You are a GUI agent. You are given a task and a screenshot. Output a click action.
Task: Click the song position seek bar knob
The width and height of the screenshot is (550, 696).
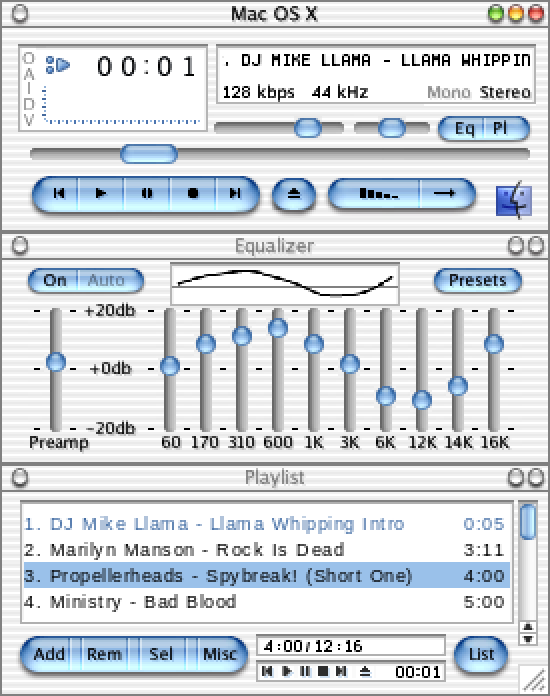(149, 154)
